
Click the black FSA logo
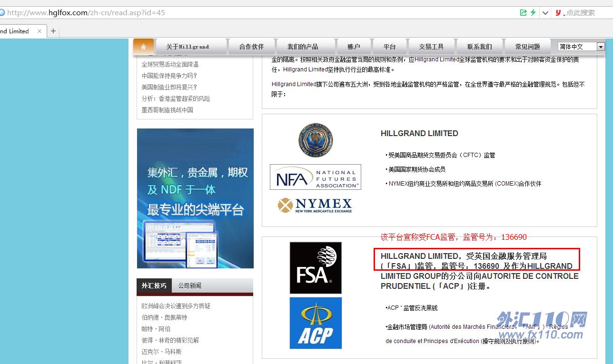316,268
